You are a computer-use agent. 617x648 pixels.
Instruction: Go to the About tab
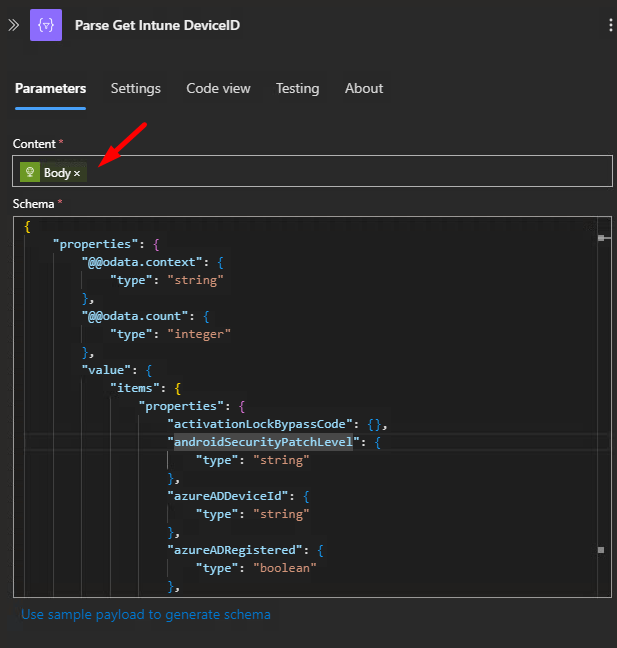364,88
